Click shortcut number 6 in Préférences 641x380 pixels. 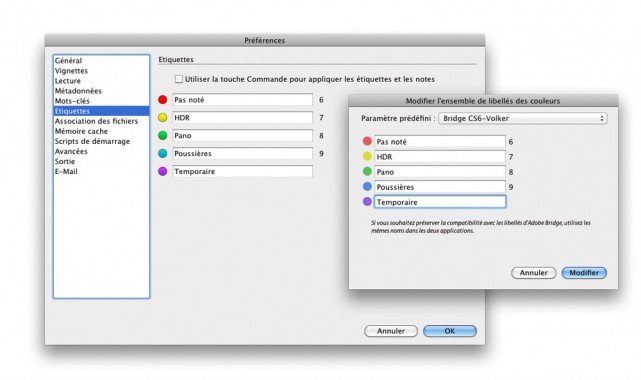click(x=321, y=100)
